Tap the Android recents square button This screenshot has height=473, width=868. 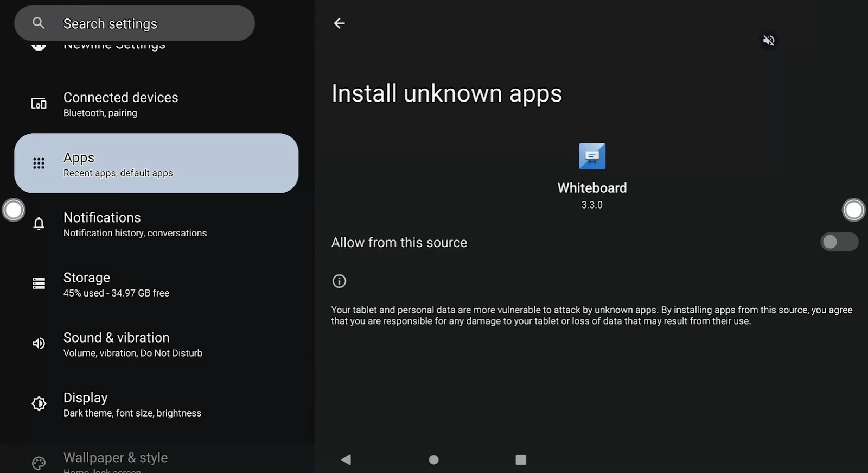pyautogui.click(x=521, y=459)
